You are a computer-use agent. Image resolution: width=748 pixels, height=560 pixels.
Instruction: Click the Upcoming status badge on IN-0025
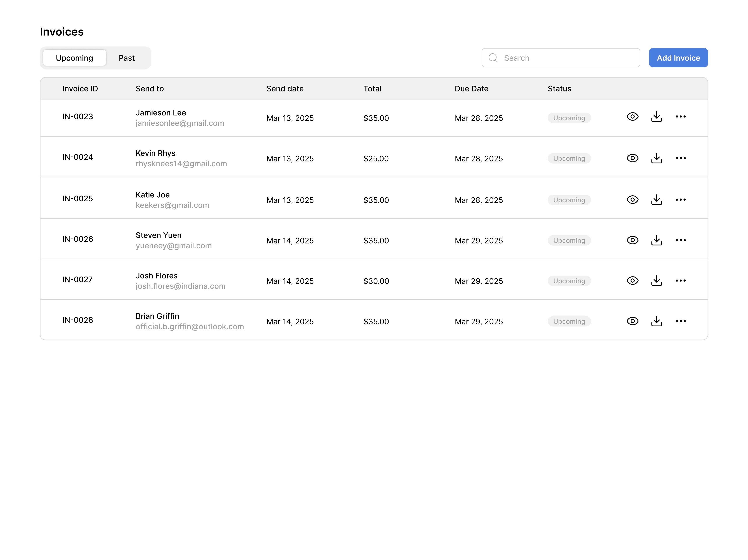point(569,200)
